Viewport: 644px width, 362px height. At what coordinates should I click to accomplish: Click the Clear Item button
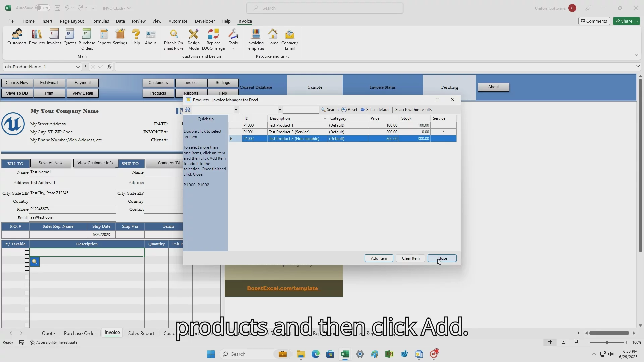[411, 258]
